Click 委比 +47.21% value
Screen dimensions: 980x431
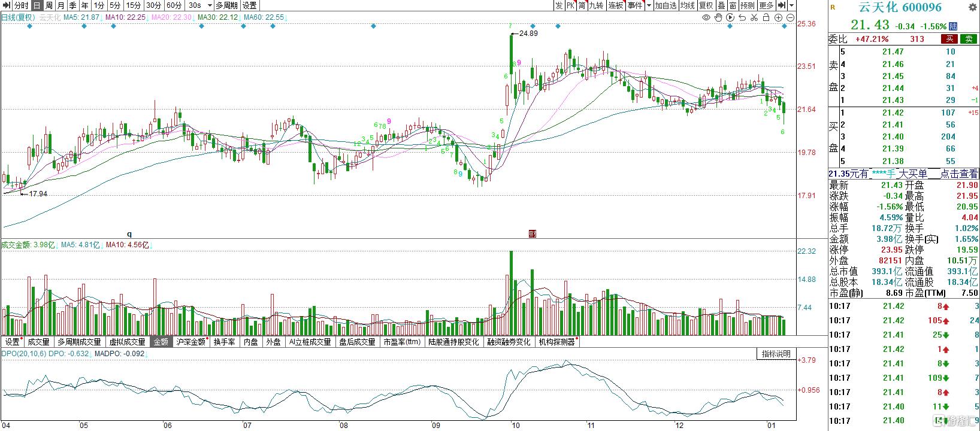click(872, 39)
